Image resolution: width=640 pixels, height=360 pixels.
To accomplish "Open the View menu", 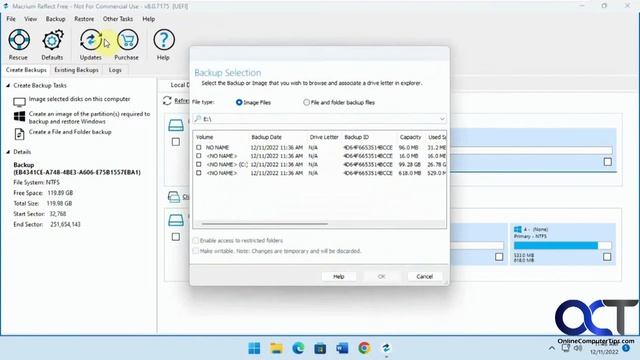I will coord(30,19).
